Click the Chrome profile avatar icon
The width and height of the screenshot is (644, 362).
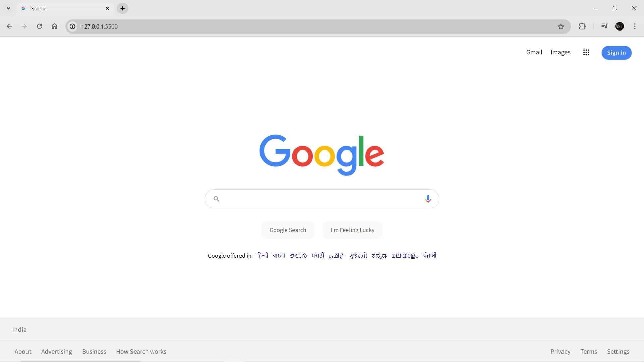pyautogui.click(x=620, y=26)
